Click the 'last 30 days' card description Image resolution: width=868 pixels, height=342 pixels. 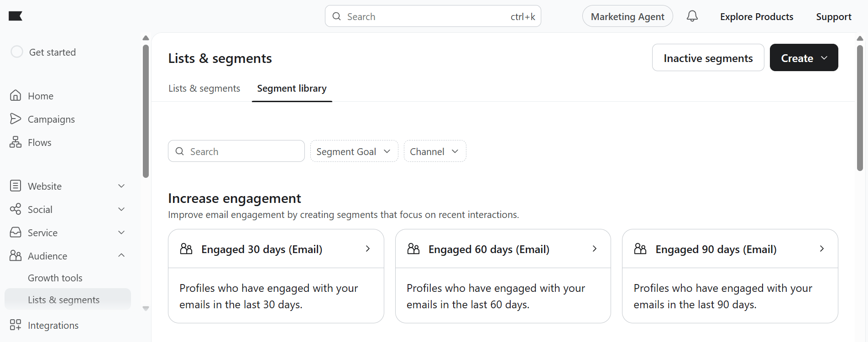[x=269, y=296]
